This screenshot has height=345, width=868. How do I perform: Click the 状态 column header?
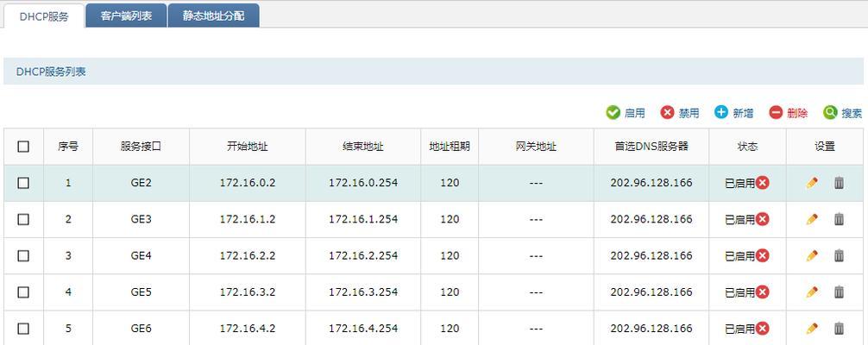point(747,147)
